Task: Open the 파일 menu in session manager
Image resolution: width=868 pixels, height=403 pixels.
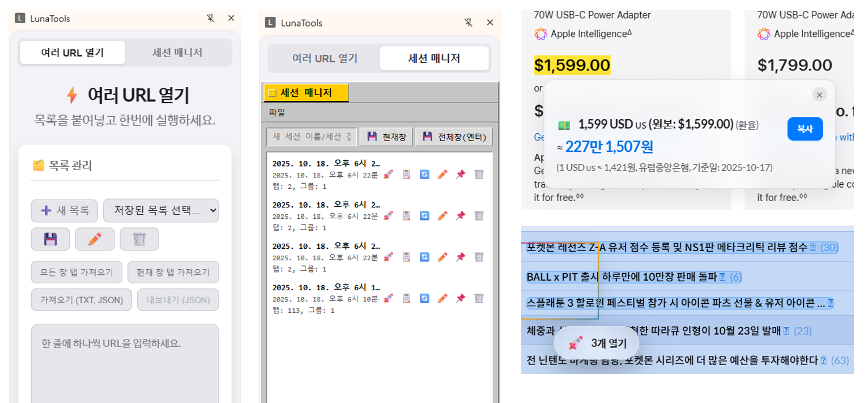Action: pos(277,112)
